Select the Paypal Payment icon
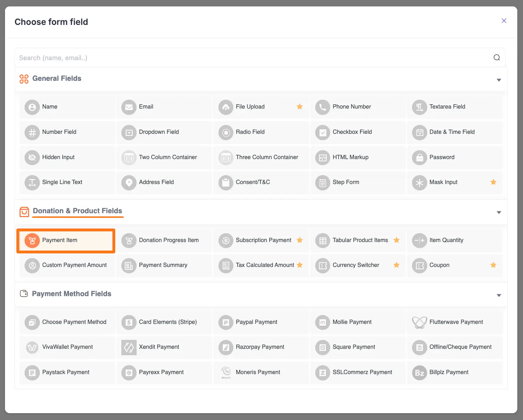 pos(226,322)
